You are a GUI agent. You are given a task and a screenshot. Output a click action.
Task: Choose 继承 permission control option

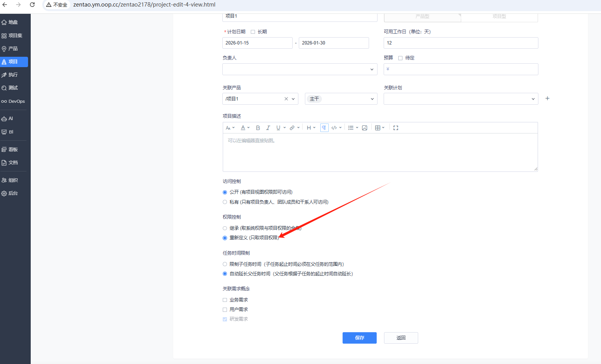[x=225, y=228]
